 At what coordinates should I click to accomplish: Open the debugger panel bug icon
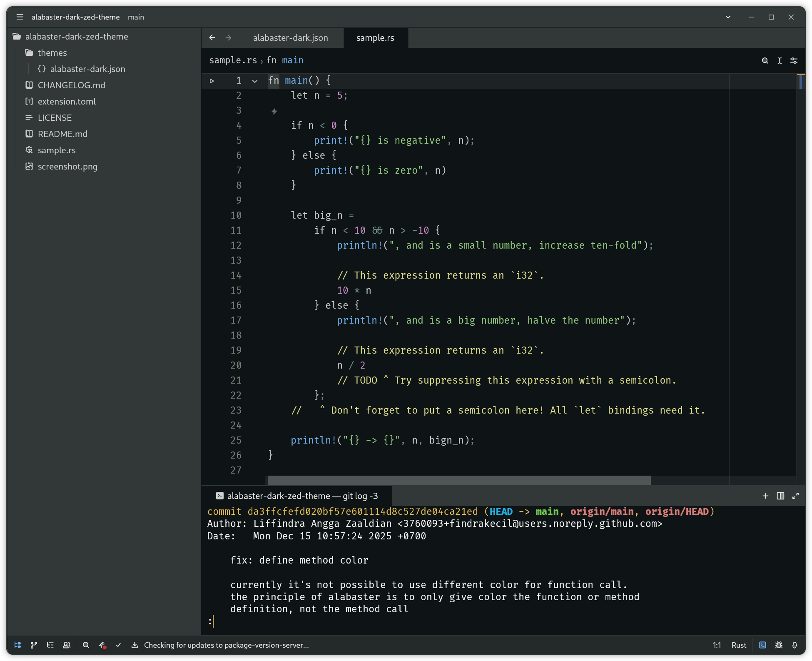click(779, 645)
